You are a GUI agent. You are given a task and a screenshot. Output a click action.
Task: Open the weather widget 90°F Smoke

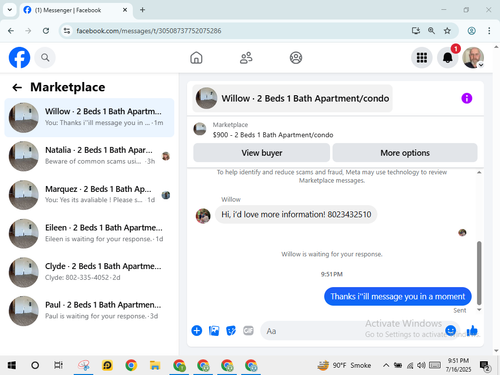click(x=344, y=365)
